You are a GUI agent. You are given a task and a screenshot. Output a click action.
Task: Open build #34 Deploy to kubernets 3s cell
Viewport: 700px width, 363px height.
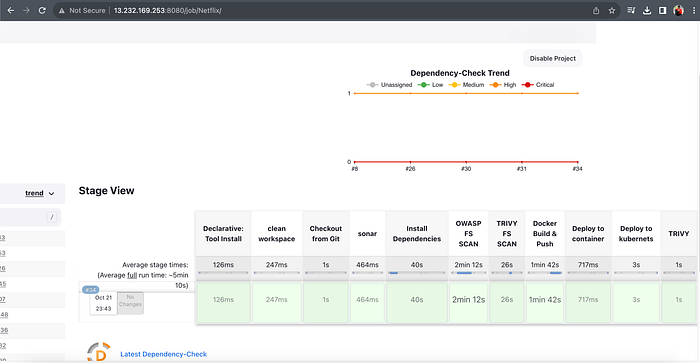click(636, 302)
